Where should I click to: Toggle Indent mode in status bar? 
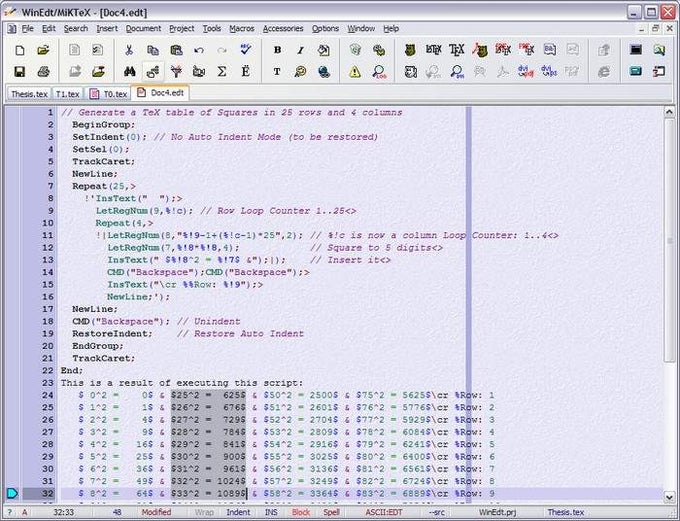[238, 512]
